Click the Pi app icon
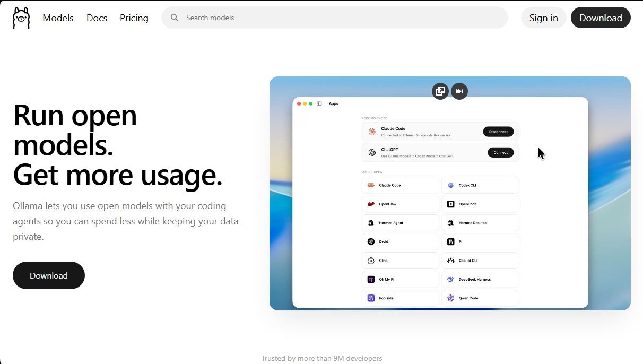This screenshot has width=643, height=364. (450, 241)
